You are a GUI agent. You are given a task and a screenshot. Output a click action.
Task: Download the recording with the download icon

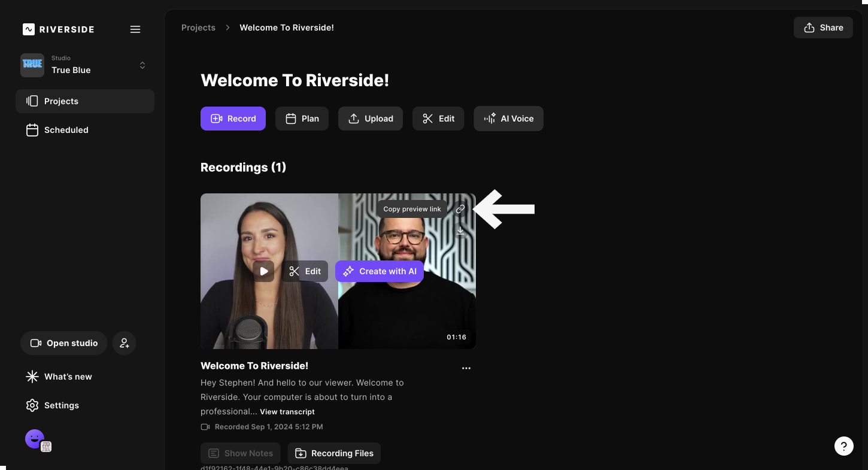click(460, 231)
